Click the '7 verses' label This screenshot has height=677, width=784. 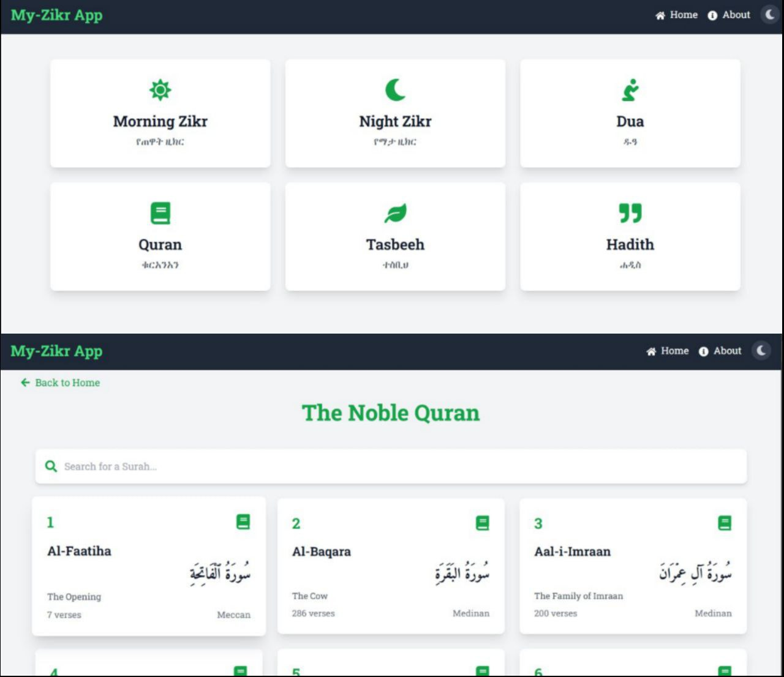pos(64,615)
